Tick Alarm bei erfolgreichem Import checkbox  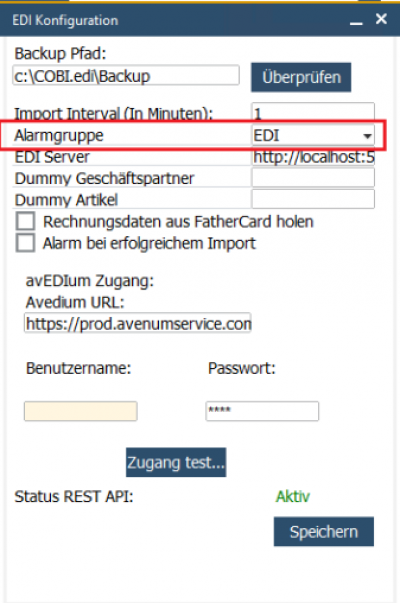pos(25,243)
